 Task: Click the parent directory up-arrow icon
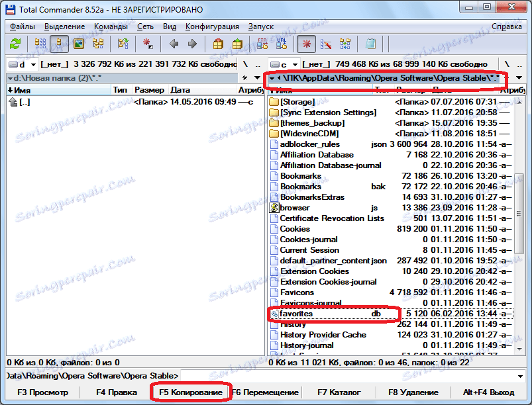(x=13, y=102)
